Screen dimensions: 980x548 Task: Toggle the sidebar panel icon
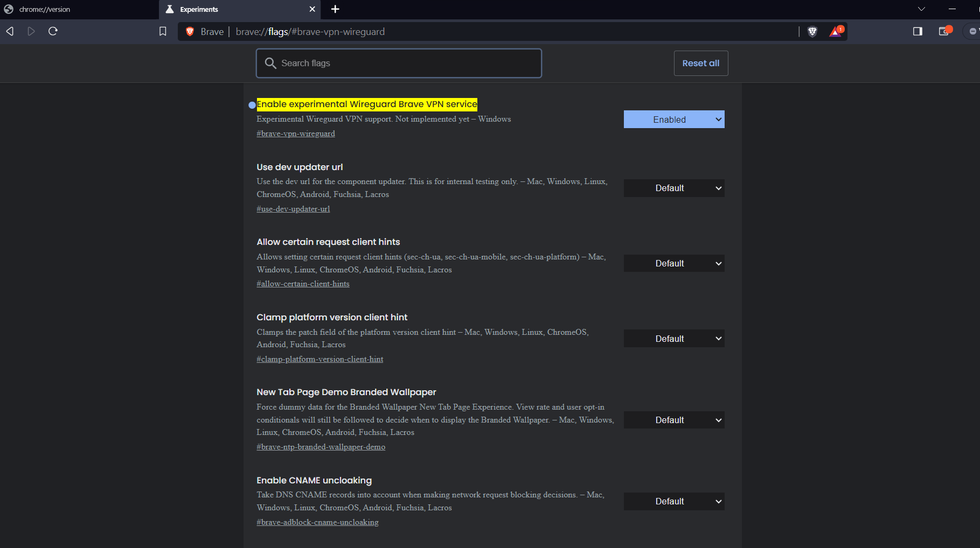[916, 31]
